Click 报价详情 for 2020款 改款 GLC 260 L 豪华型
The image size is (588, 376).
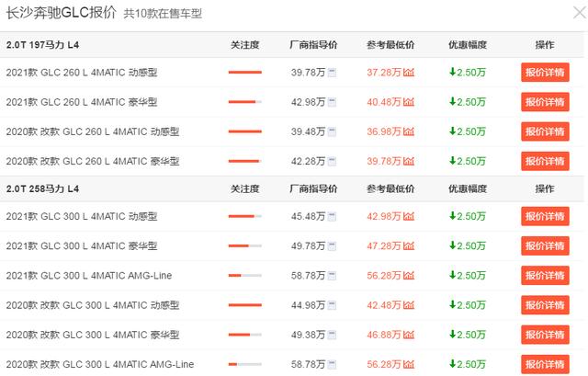click(545, 162)
